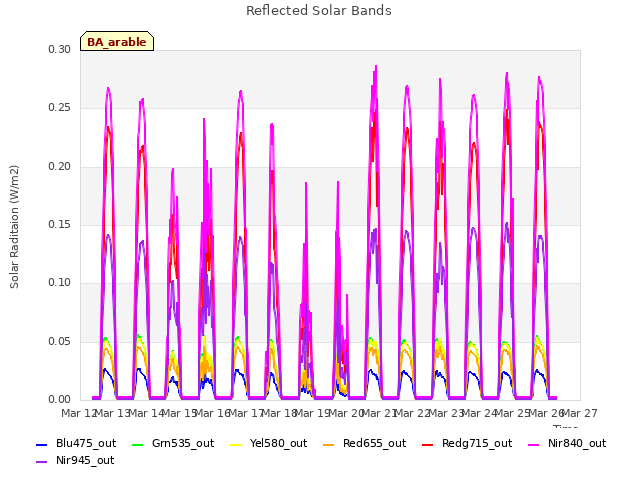The height and width of the screenshot is (480, 640).
Task: Click the blue Blu475_out legend swatch
Action: coord(42,445)
